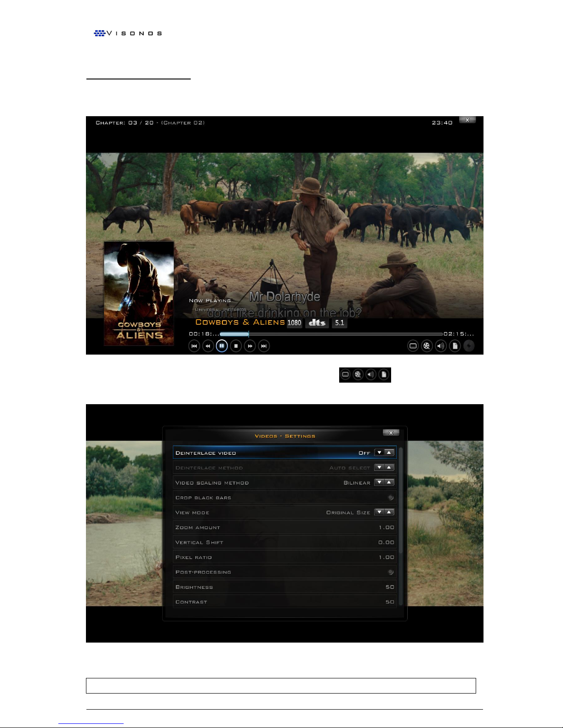The width and height of the screenshot is (563, 728).
Task: Select the Vertical Shift setting row
Action: point(284,542)
